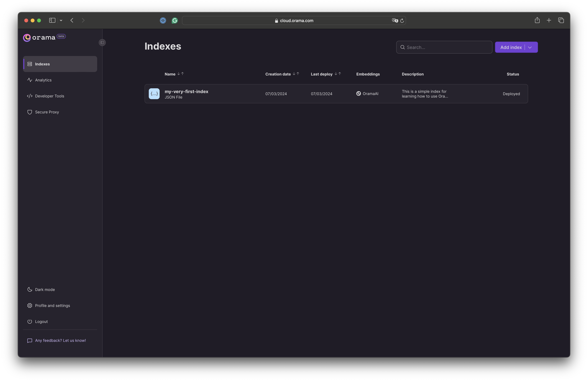The height and width of the screenshot is (381, 588).
Task: Show Safari tab overview
Action: [561, 20]
